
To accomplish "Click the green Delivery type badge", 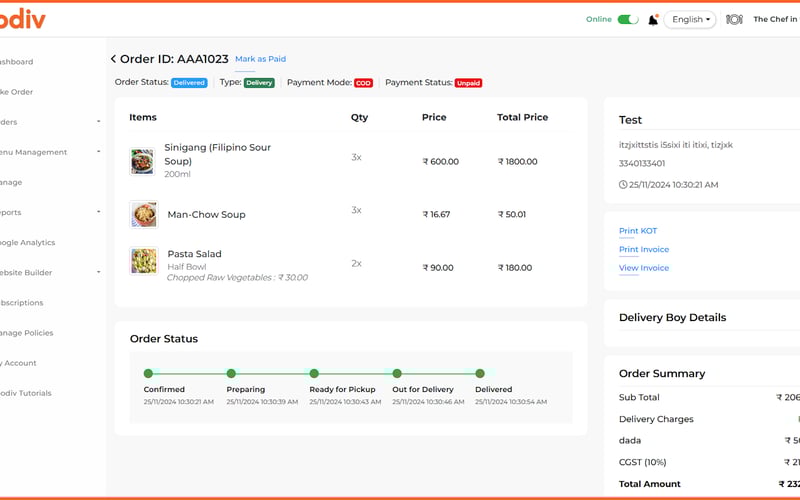I will point(259,83).
